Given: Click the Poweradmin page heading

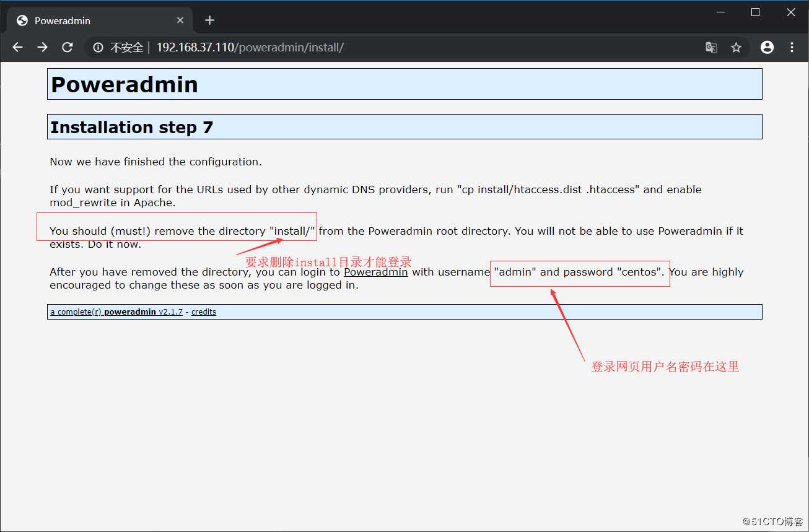Looking at the screenshot, I should tap(125, 84).
